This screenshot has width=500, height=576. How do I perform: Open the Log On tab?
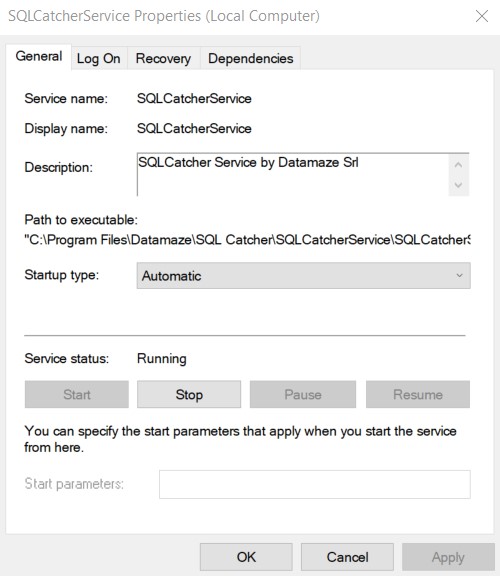click(x=98, y=58)
